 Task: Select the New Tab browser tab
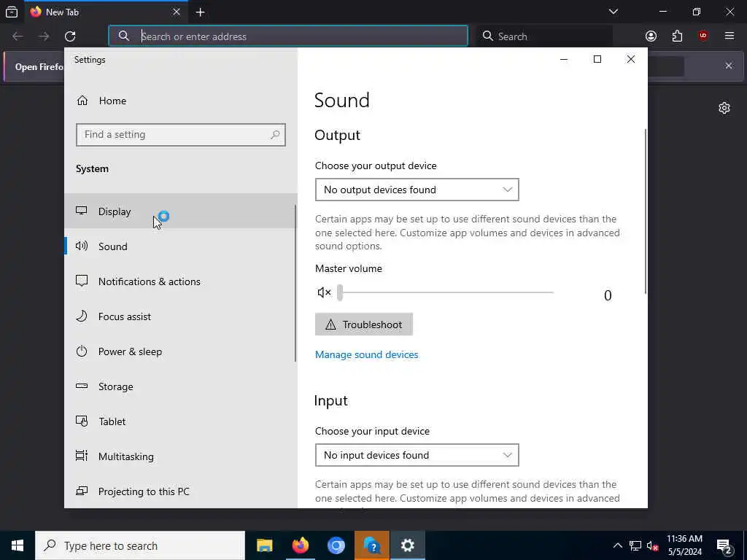coord(107,12)
